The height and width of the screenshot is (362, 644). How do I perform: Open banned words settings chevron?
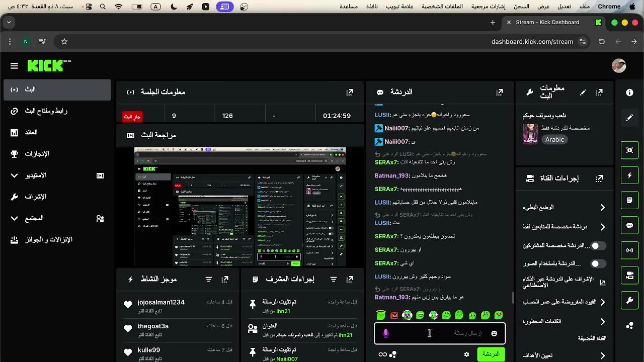click(x=602, y=322)
